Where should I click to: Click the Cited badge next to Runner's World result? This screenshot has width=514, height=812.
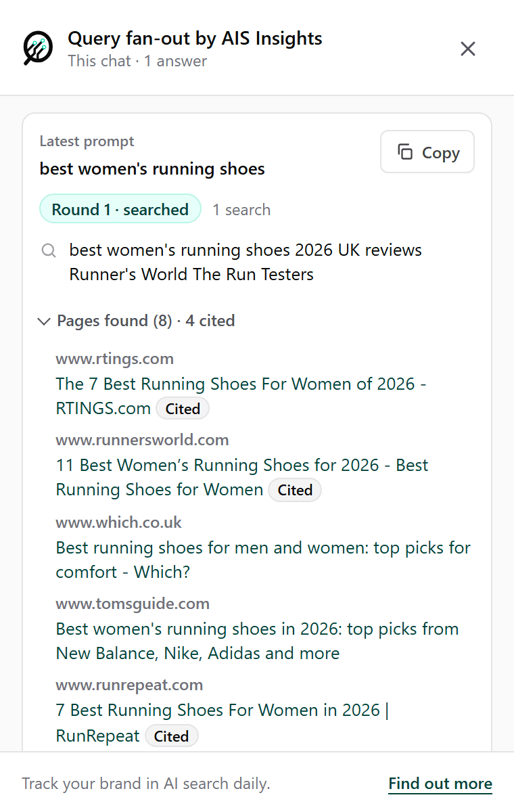295,490
